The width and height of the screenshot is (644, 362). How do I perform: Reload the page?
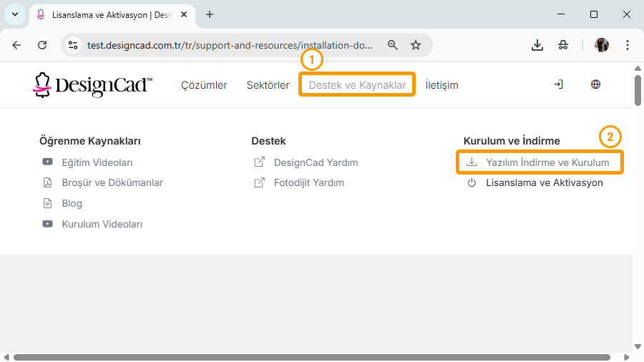[42, 45]
